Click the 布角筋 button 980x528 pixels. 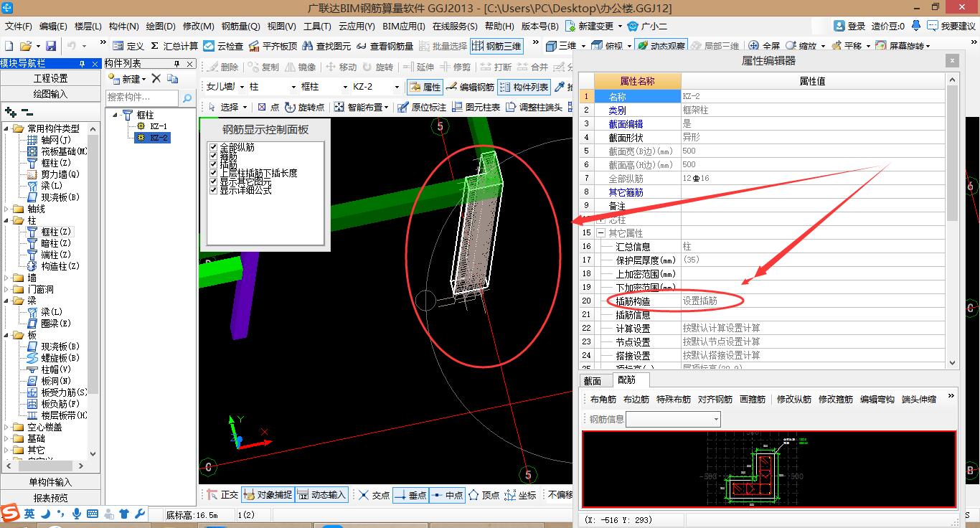(603, 400)
